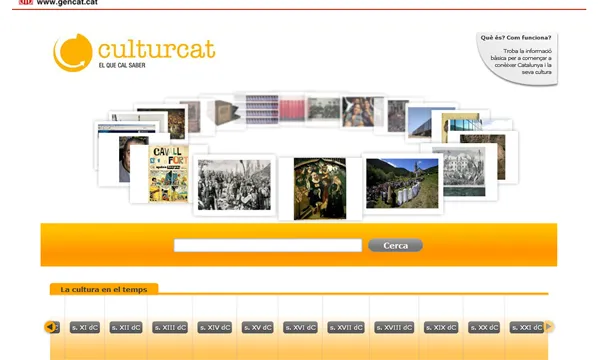600x360 pixels.
Task: Open the www.gencat.cat link
Action: (x=67, y=3)
